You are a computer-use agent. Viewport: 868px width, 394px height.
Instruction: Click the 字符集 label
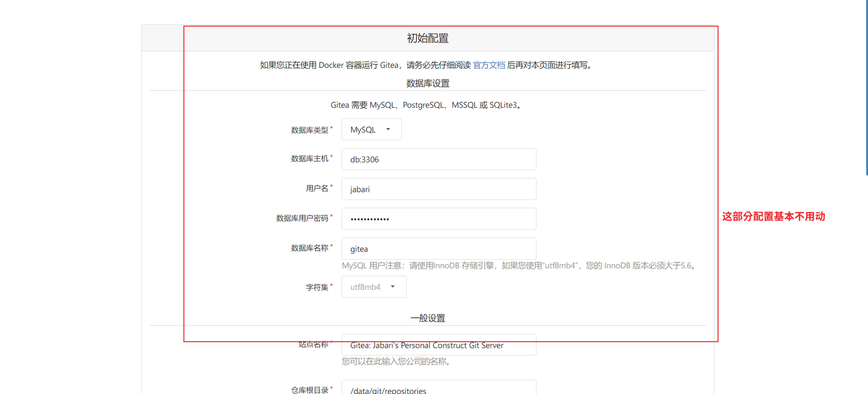tap(317, 287)
